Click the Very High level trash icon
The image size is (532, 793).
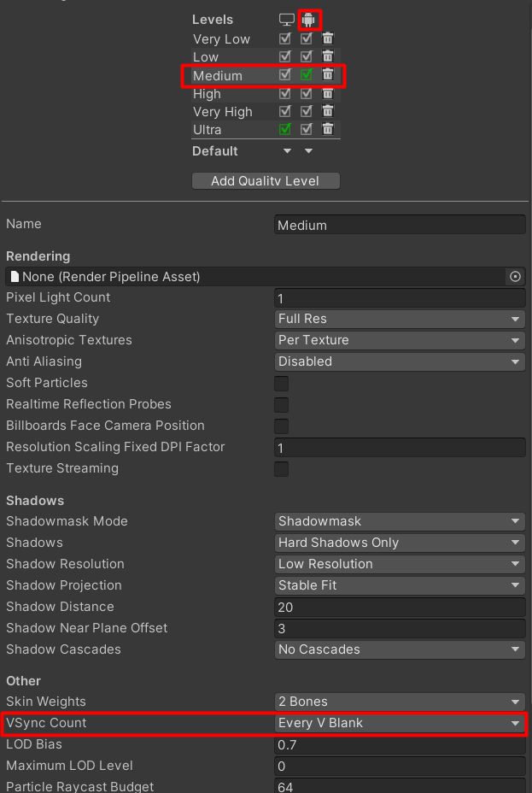pos(328,111)
